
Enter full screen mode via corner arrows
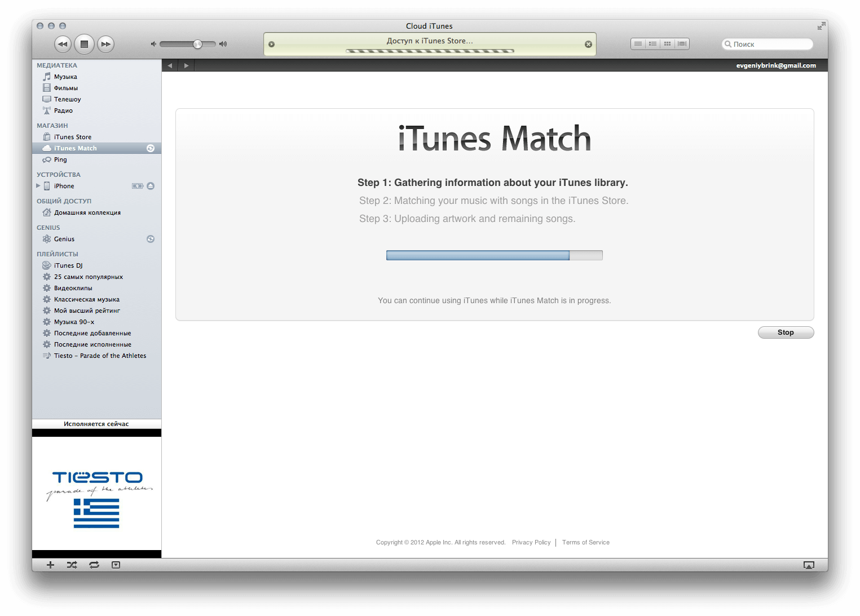[821, 26]
